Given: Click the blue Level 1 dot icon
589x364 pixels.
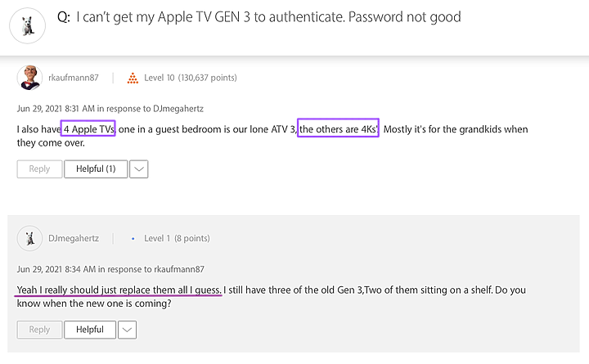Looking at the screenshot, I should tap(133, 239).
